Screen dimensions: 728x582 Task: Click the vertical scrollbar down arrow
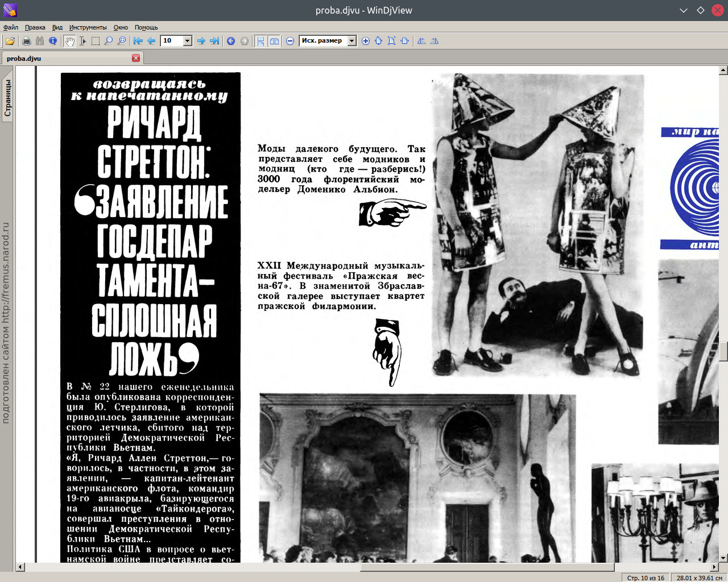(723, 558)
